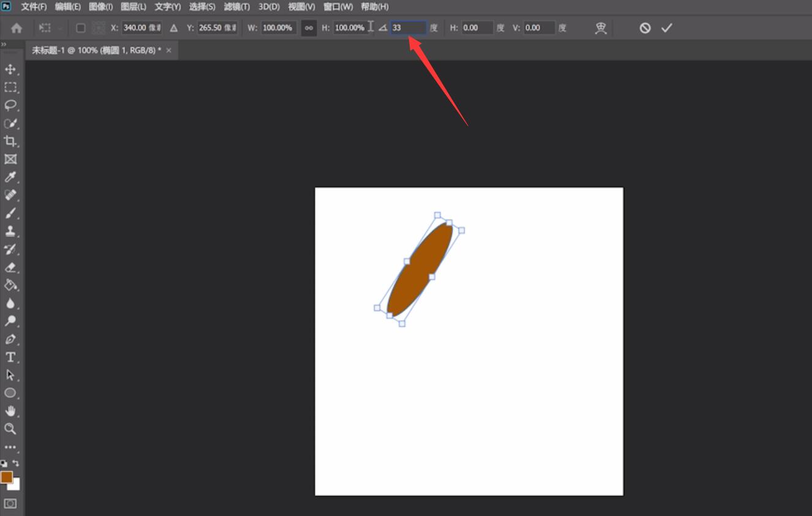Open the 帮助(H) menu
Viewport: 812px width, 516px height.
(375, 7)
